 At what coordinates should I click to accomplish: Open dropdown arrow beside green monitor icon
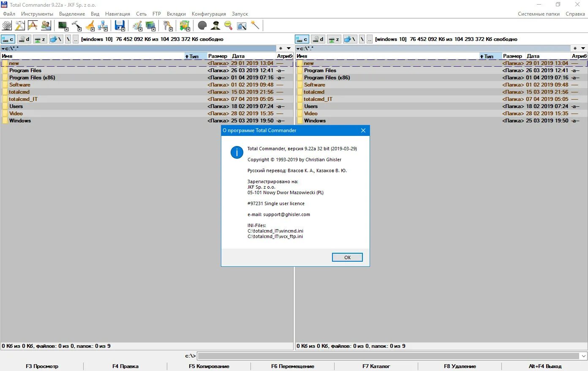point(66,29)
